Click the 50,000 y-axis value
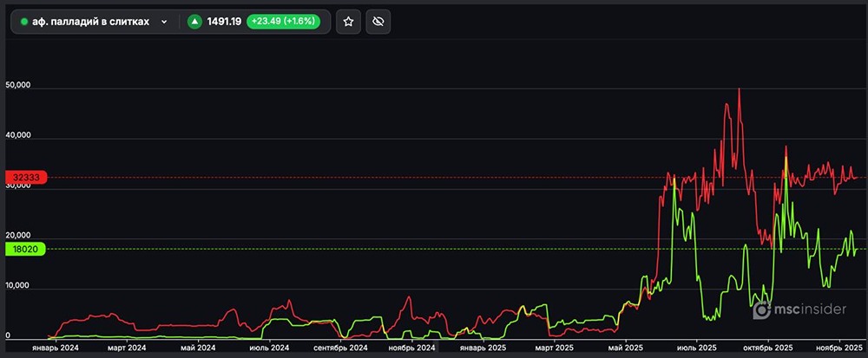Viewport: 868px width, 358px height. pyautogui.click(x=17, y=86)
